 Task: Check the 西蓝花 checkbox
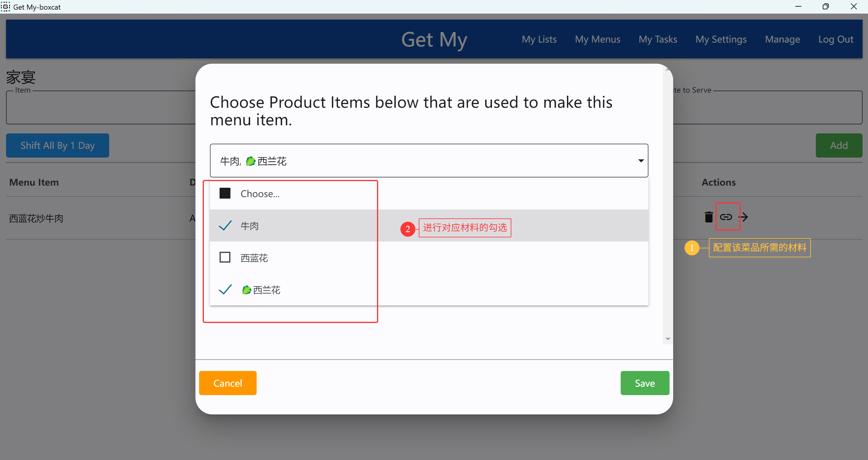(x=225, y=257)
